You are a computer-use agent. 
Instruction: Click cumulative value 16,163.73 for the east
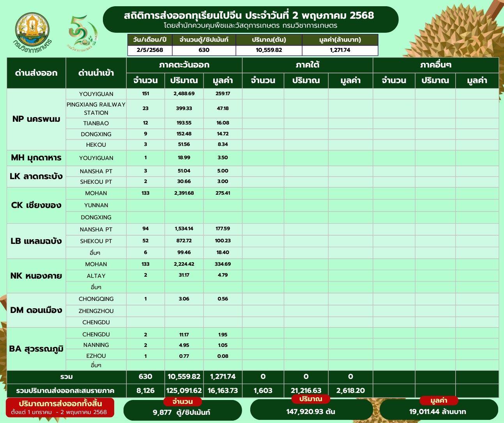(x=223, y=391)
